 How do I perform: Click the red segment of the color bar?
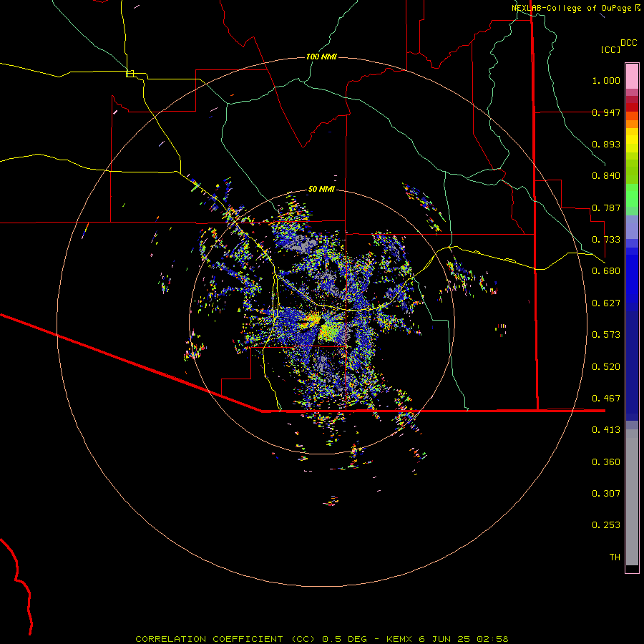tap(632, 107)
